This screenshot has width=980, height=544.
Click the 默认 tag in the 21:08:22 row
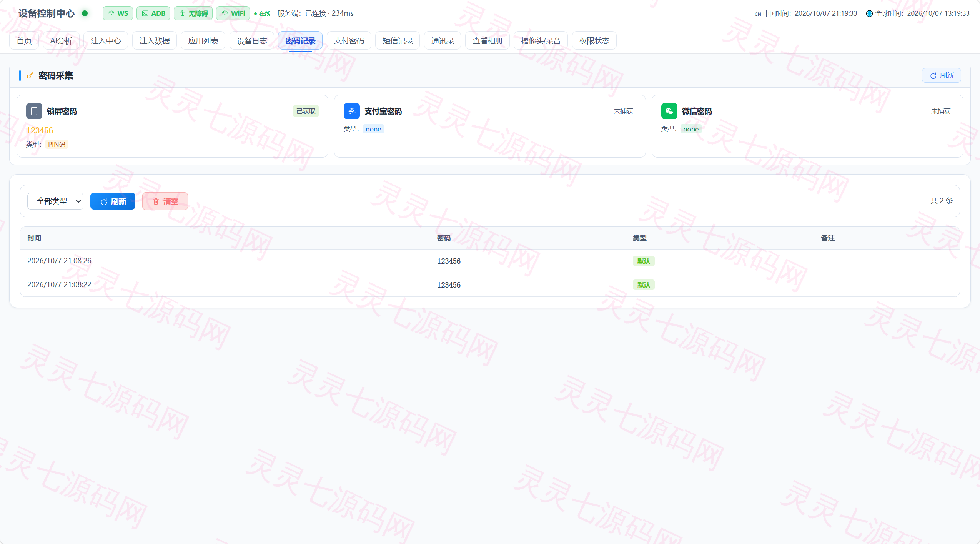[644, 285]
